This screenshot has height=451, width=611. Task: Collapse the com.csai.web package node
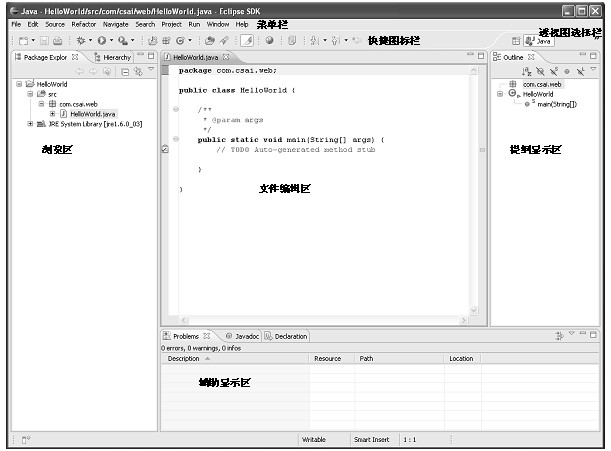click(x=41, y=104)
